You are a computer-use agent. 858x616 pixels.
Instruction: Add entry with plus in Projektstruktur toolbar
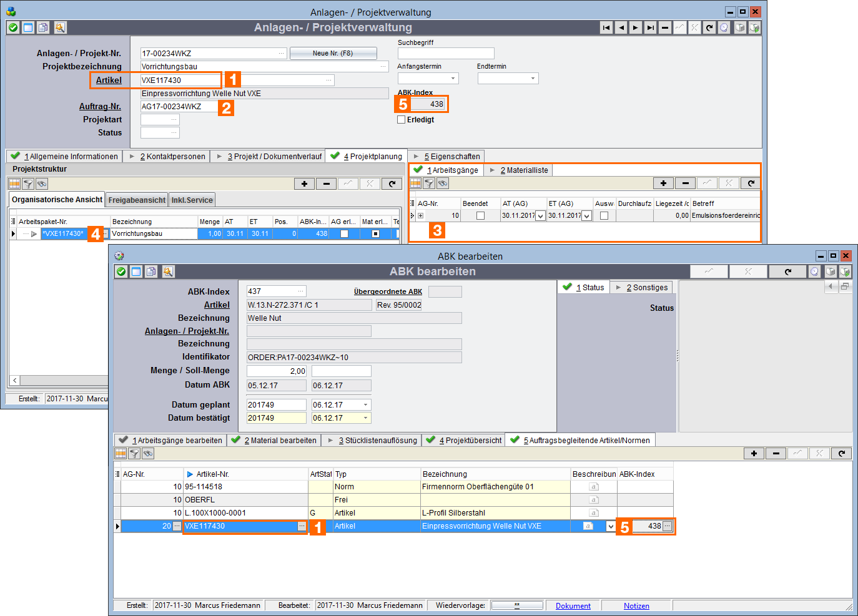click(x=304, y=183)
